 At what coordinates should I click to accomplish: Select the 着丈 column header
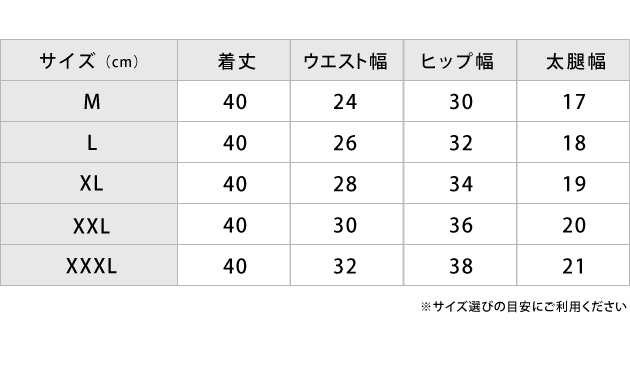234,60
